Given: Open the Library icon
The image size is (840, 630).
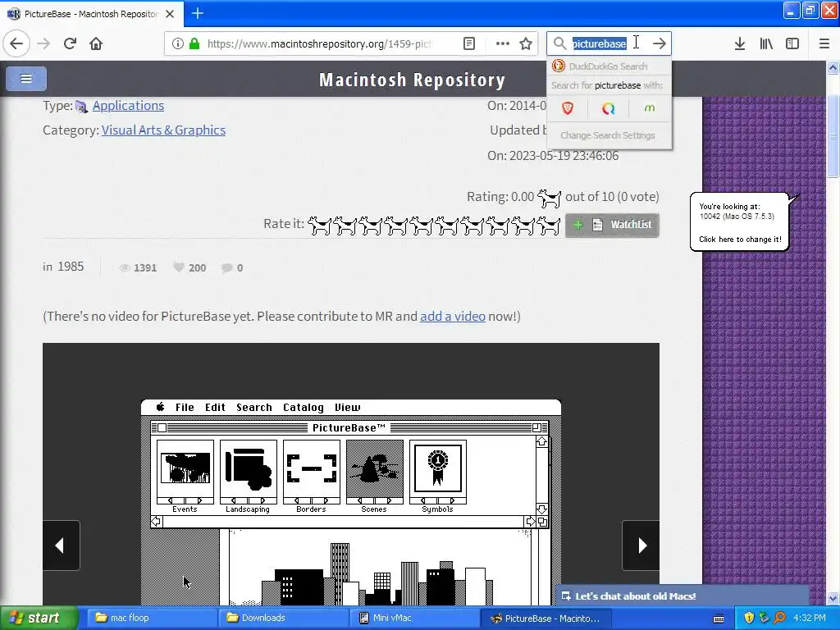Looking at the screenshot, I should (x=766, y=43).
